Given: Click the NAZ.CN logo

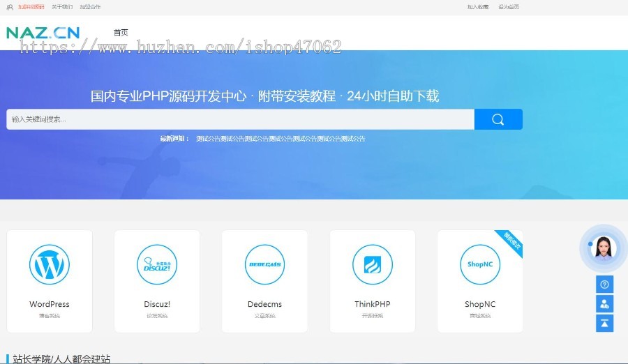Looking at the screenshot, I should [43, 33].
